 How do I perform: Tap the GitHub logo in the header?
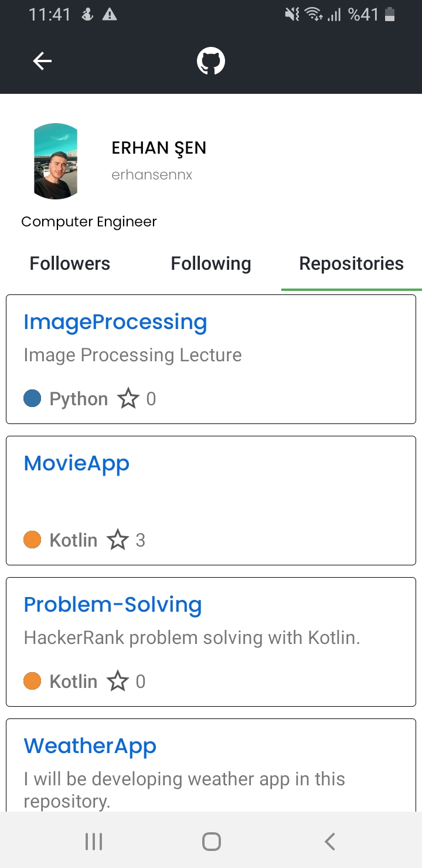tap(211, 60)
